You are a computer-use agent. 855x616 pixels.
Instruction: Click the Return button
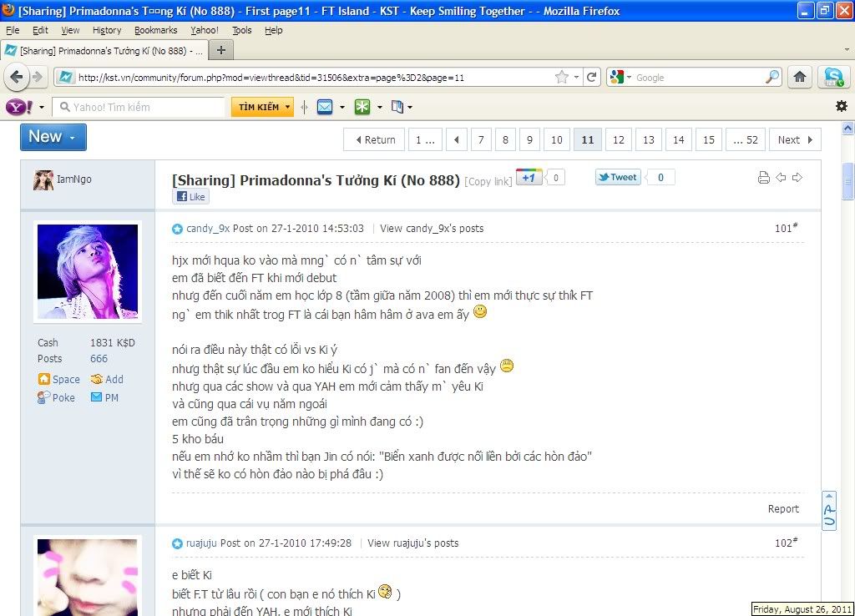374,139
